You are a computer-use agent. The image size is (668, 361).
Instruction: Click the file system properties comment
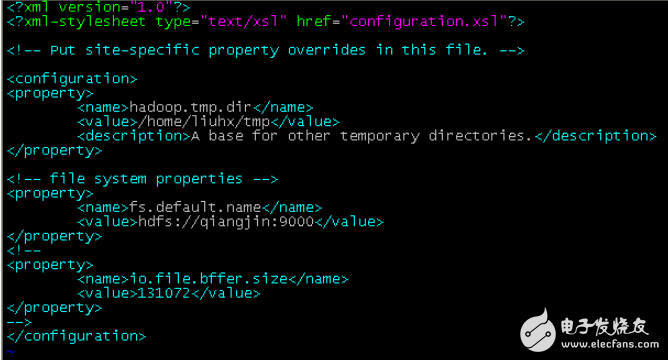tap(142, 179)
